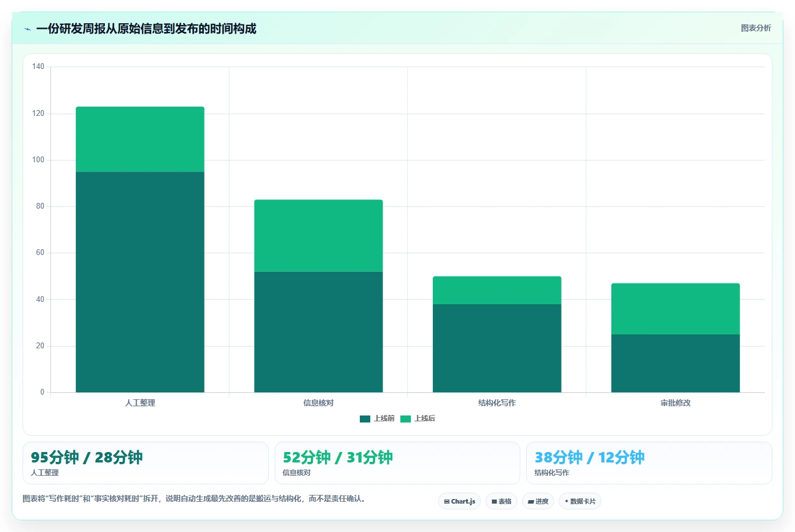
Task: Click the dark 上线前 bar segment for 结构化写作
Action: 497,348
